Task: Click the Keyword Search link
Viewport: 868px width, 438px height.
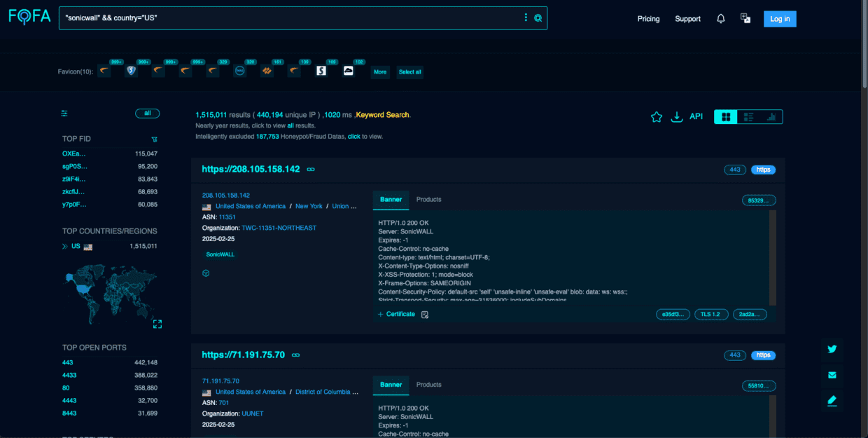Action: click(383, 115)
